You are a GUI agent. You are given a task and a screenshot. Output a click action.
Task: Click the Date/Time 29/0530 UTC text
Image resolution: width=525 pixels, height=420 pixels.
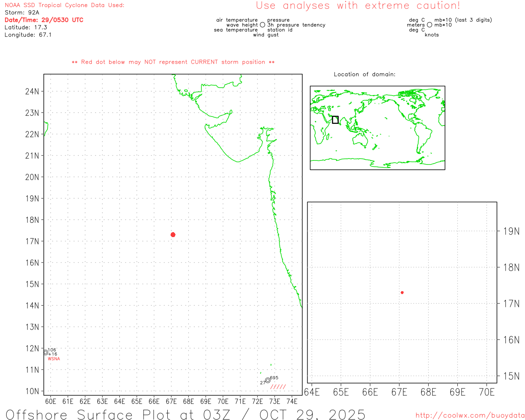click(44, 20)
